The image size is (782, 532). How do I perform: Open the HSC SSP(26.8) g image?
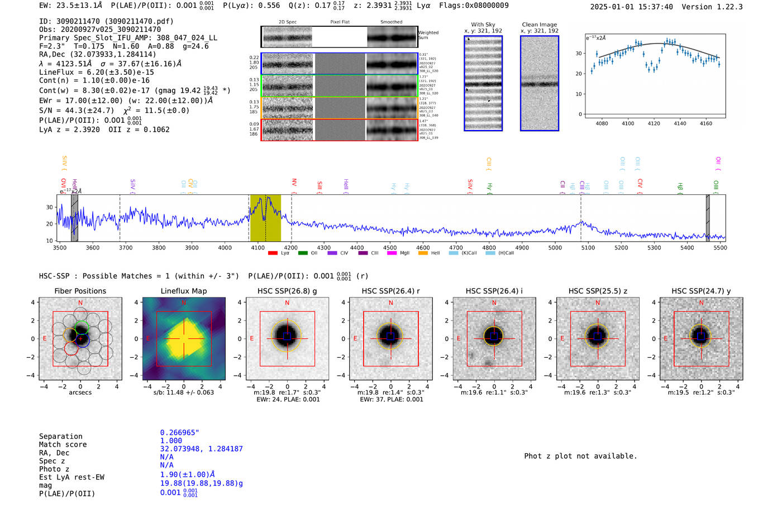pyautogui.click(x=287, y=339)
